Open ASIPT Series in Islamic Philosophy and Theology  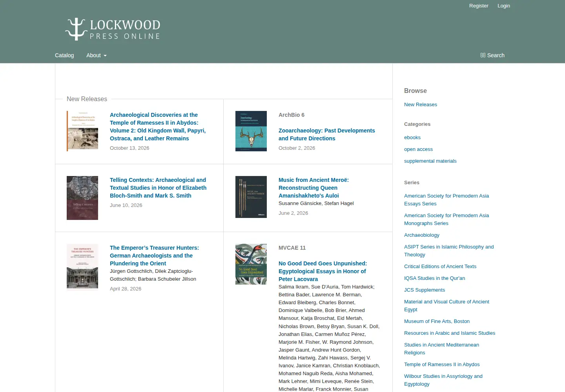pyautogui.click(x=449, y=251)
